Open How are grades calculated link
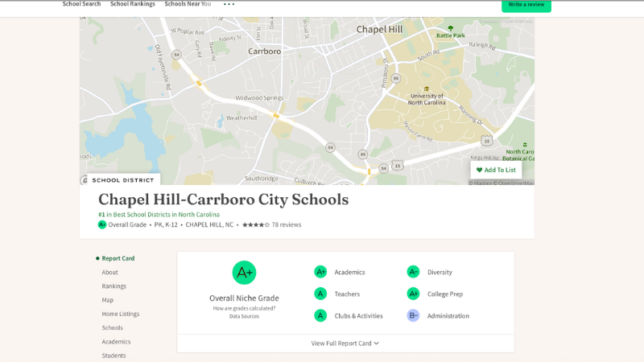The height and width of the screenshot is (362, 644). [244, 308]
